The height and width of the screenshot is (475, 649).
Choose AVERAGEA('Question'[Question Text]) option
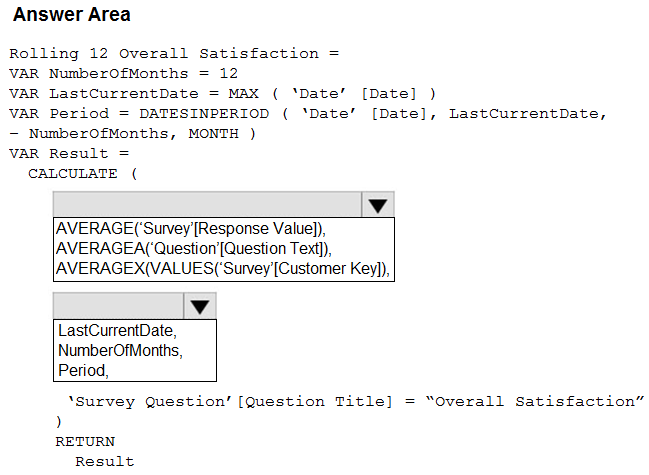[194, 249]
